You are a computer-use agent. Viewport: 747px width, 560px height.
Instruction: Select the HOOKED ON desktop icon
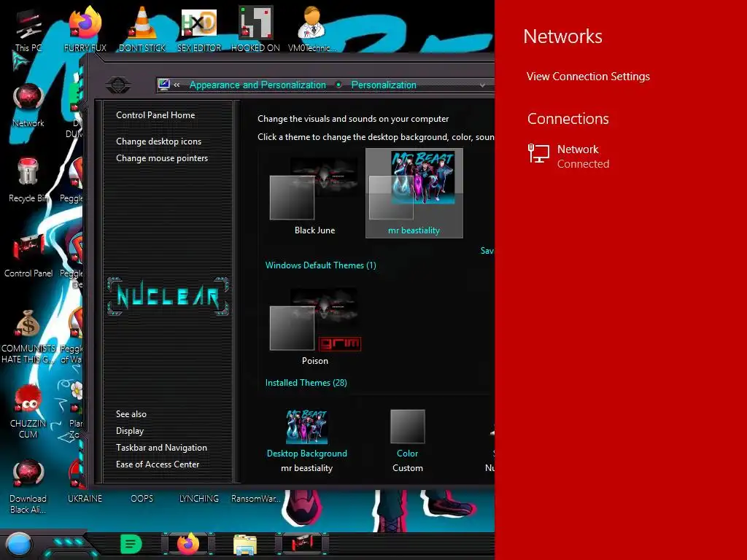click(x=256, y=29)
